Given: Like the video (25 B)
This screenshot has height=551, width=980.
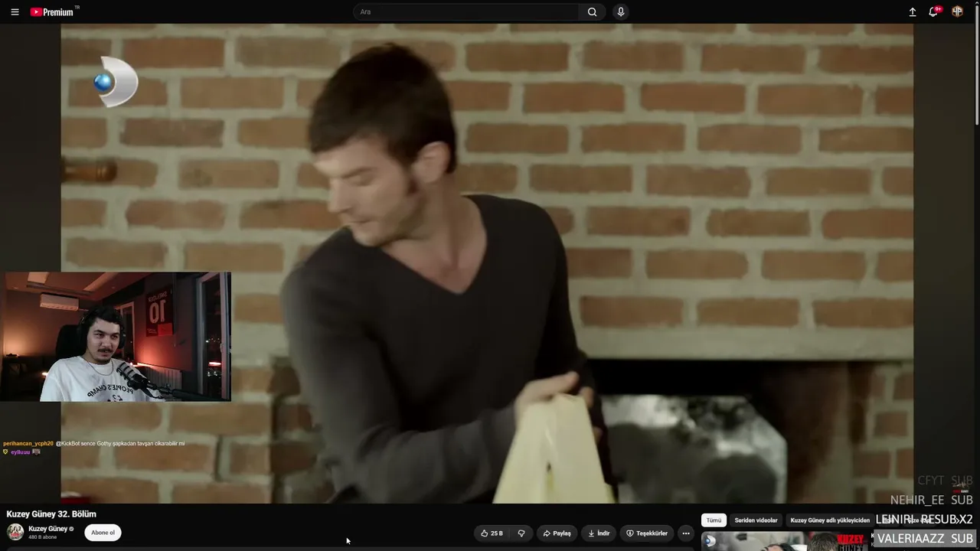Looking at the screenshot, I should click(492, 533).
